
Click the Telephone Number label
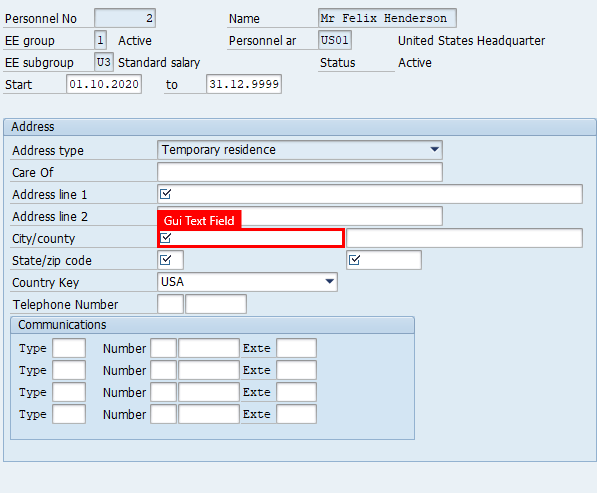tap(65, 305)
